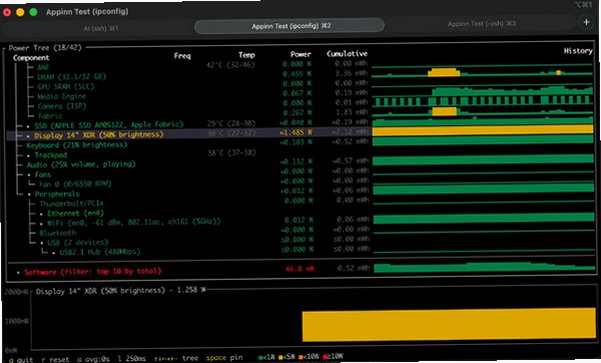Screen dimensions: 601x363
Task: Click the tree navigation shortcut in footer
Action: click(176, 358)
